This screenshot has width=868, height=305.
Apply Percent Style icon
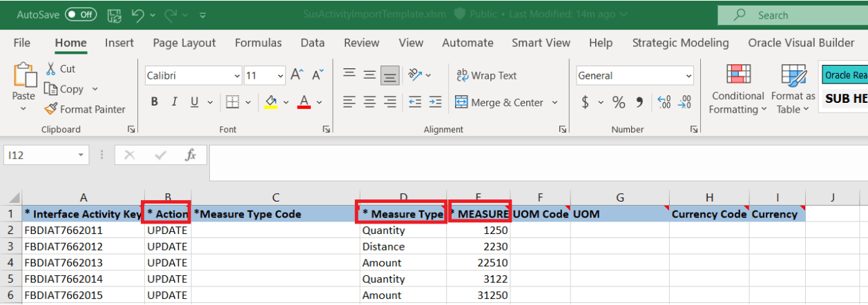[x=619, y=102]
